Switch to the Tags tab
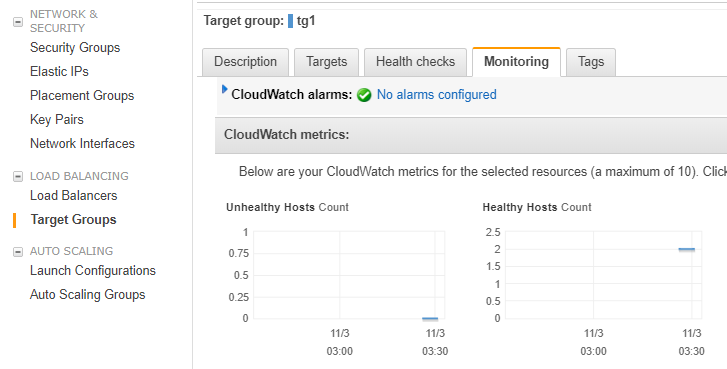The height and width of the screenshot is (369, 727). [591, 62]
